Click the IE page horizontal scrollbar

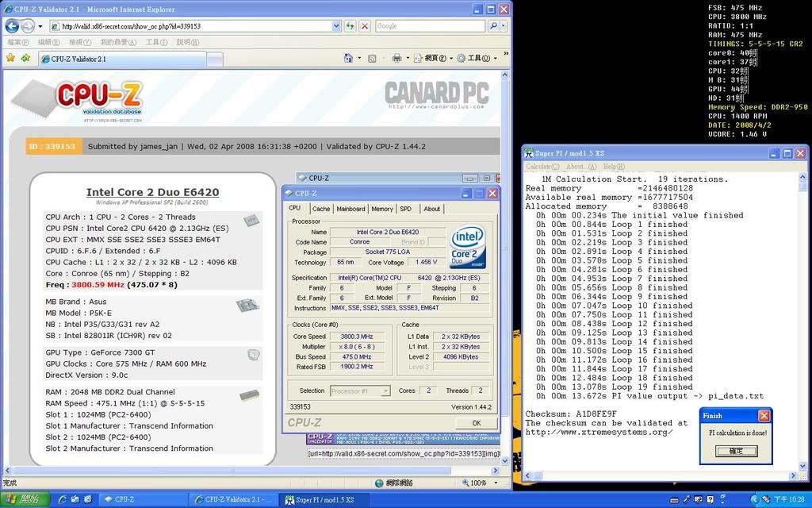tap(251, 471)
